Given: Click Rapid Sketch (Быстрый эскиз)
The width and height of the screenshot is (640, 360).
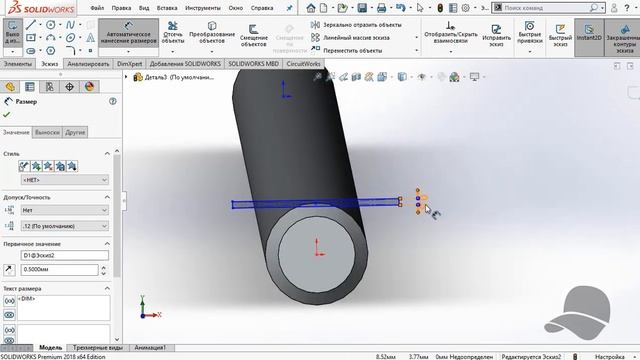Looking at the screenshot, I should [560, 35].
